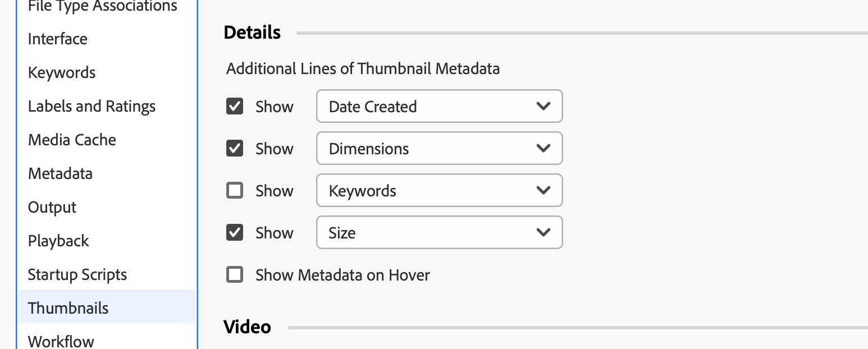This screenshot has width=868, height=349.
Task: Enable Show for the Keywords metadata line
Action: pyautogui.click(x=234, y=190)
